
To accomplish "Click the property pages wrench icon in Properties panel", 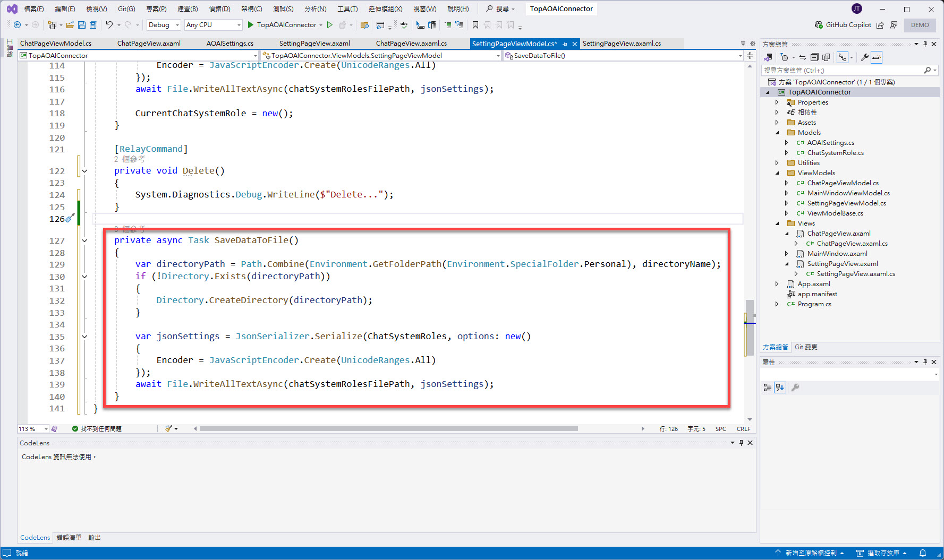I will [x=795, y=387].
